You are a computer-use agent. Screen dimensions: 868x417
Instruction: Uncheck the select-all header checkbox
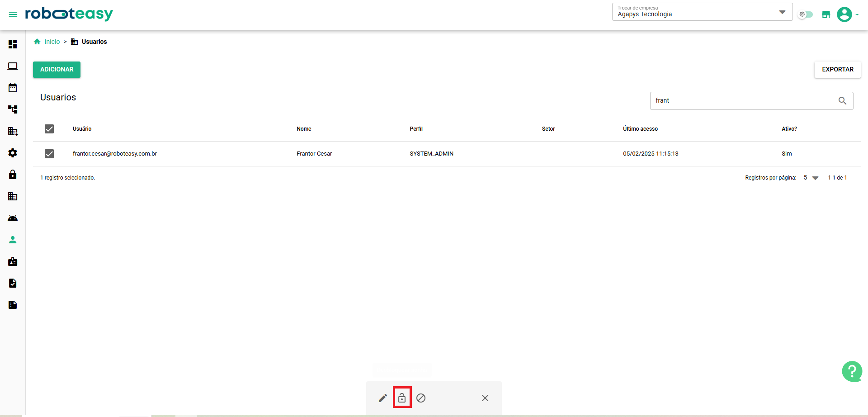tap(49, 129)
